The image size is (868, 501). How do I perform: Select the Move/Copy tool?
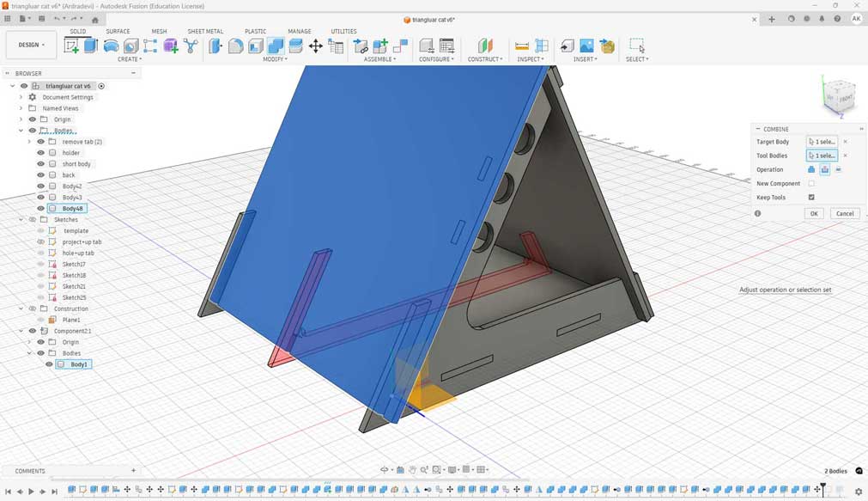[316, 47]
